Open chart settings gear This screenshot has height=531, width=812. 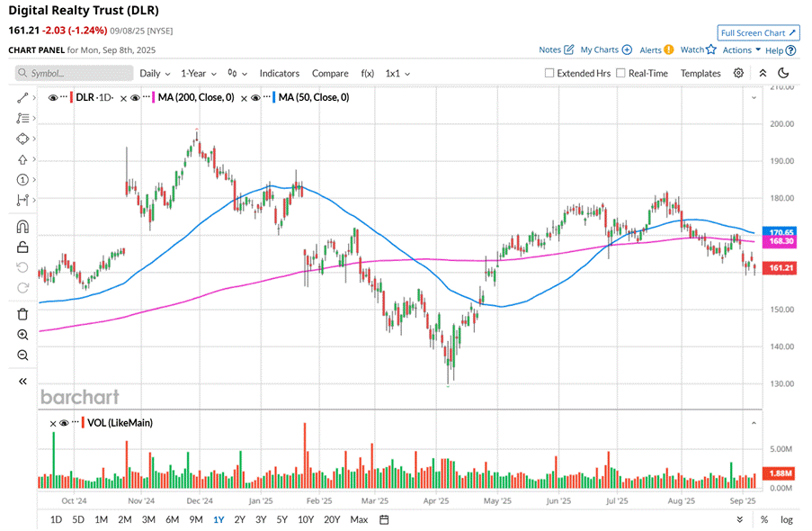tap(738, 73)
